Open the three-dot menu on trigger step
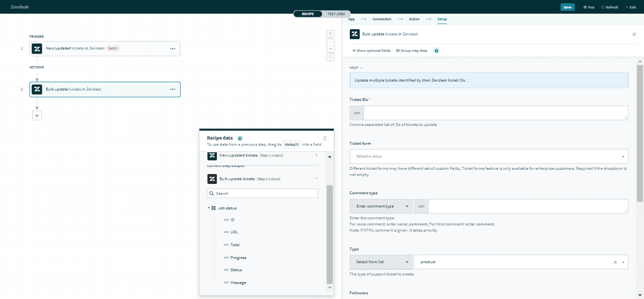 coord(173,49)
